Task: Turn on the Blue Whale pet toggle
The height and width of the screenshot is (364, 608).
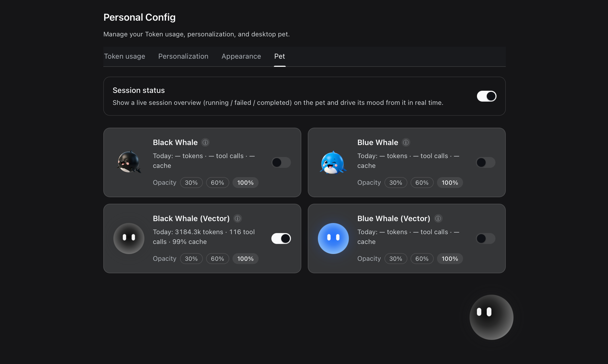Action: [x=486, y=162]
